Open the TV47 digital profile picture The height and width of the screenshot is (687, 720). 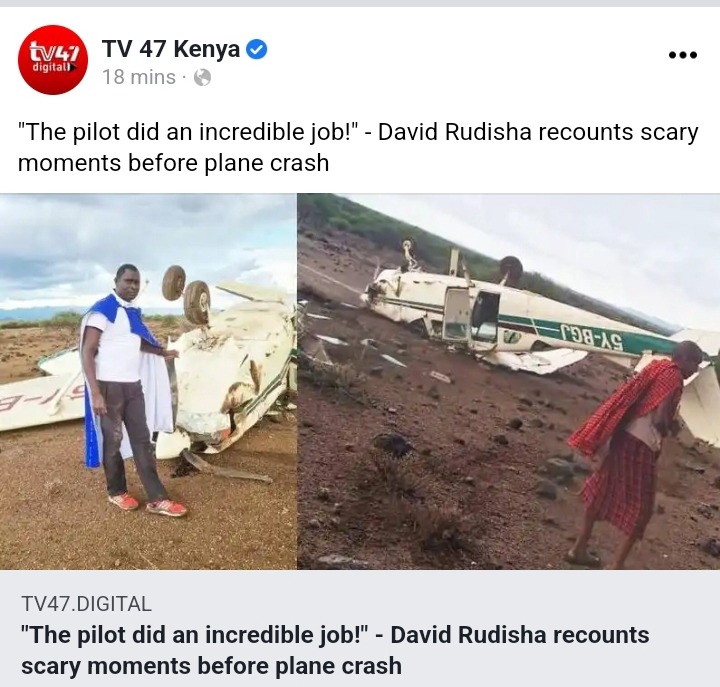[x=52, y=60]
